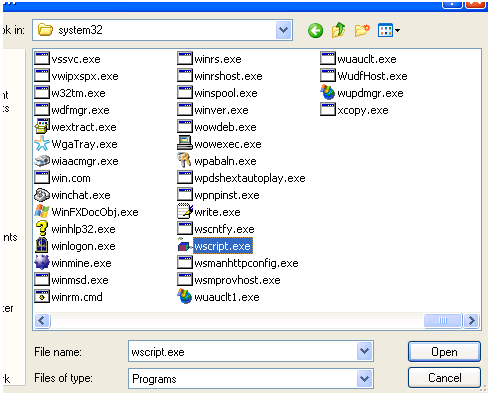
Task: Expand the File name dropdown arrow
Action: [x=364, y=351]
